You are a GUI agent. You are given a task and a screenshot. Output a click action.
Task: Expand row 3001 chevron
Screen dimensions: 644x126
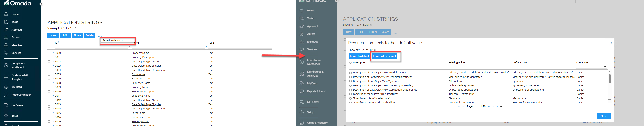pyautogui.click(x=53, y=57)
